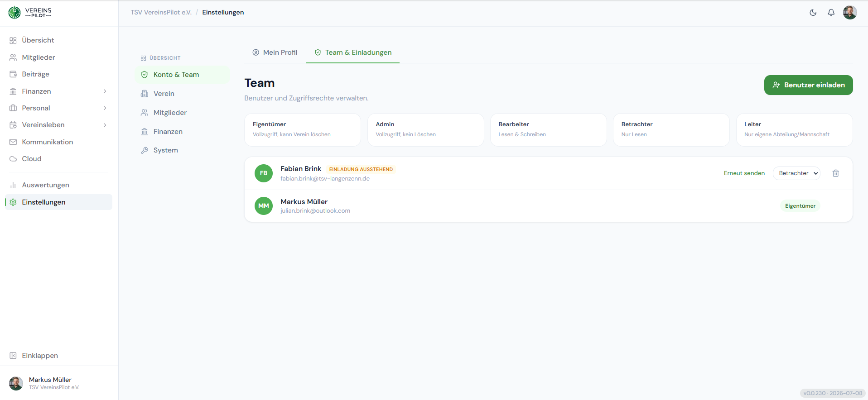Open the user avatar menu in top bar
Screen dimensions: 868x400
[x=850, y=13]
